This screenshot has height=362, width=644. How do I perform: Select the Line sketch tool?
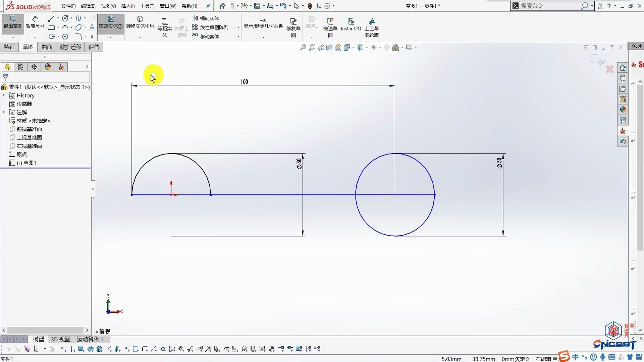51,18
